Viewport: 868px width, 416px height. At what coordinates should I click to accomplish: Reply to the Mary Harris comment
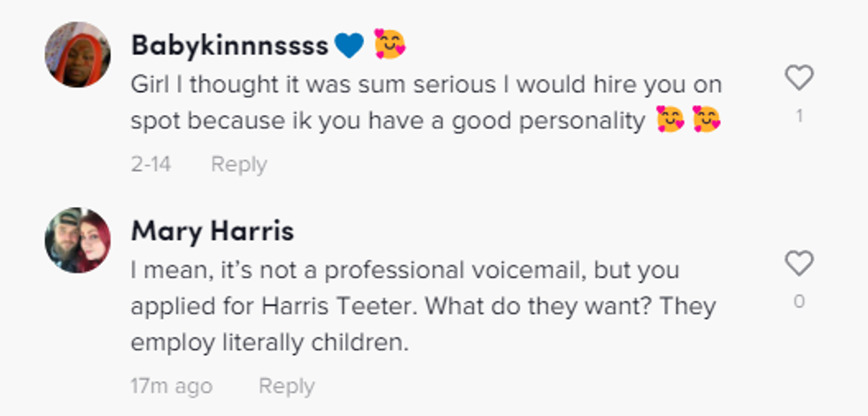(x=286, y=387)
